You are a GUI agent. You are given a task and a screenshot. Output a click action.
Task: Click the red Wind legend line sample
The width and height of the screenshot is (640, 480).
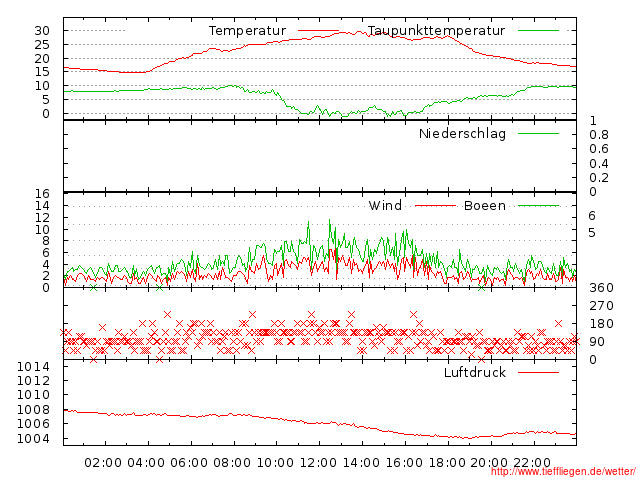tap(435, 206)
